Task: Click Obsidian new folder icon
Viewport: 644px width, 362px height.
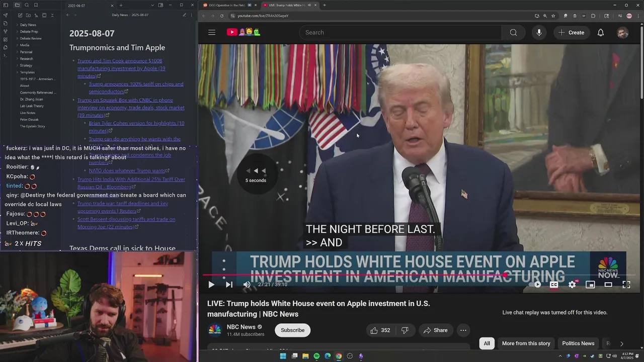Action: [28, 15]
